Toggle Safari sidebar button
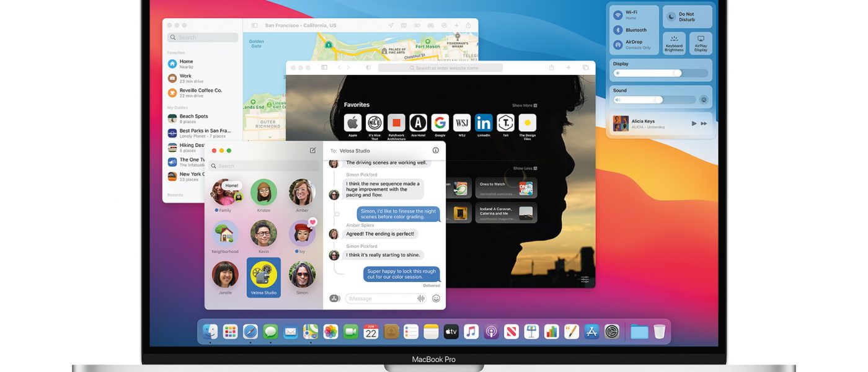 pyautogui.click(x=324, y=68)
